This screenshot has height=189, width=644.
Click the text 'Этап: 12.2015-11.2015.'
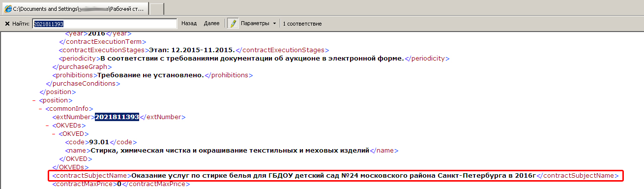point(193,50)
